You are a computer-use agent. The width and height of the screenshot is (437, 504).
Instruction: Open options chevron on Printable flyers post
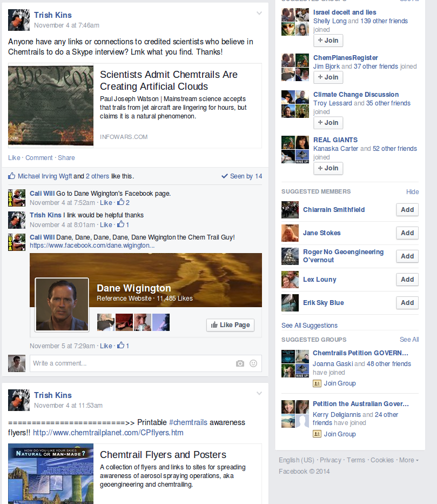click(x=259, y=394)
